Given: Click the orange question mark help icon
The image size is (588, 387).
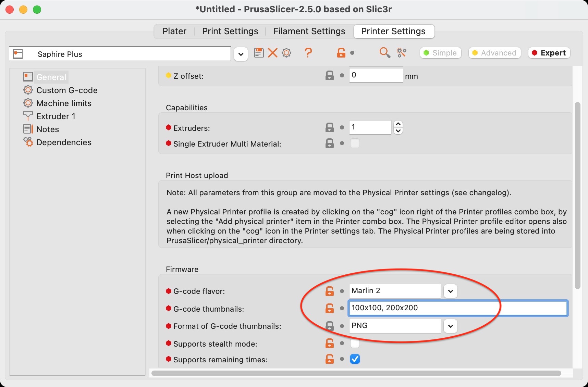Looking at the screenshot, I should (308, 53).
